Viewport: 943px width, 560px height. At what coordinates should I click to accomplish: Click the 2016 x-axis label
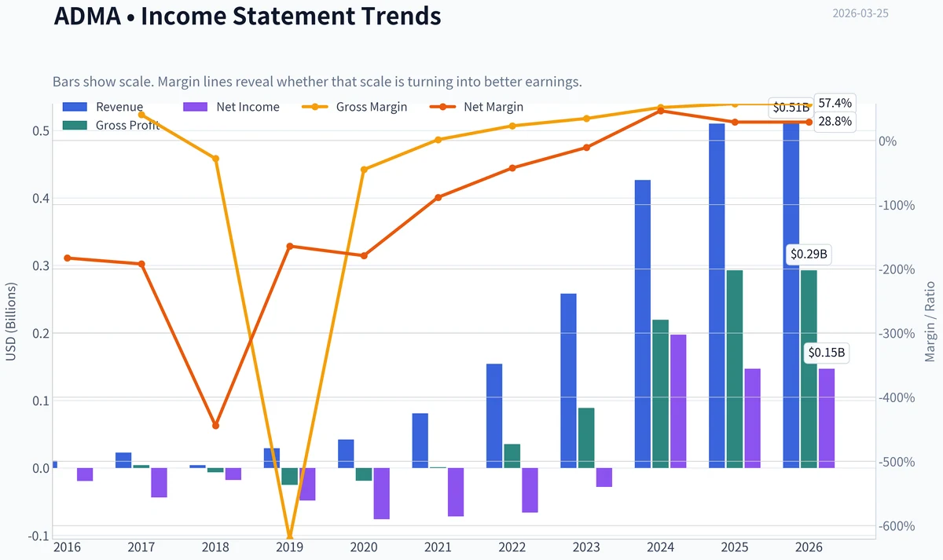pos(67,547)
